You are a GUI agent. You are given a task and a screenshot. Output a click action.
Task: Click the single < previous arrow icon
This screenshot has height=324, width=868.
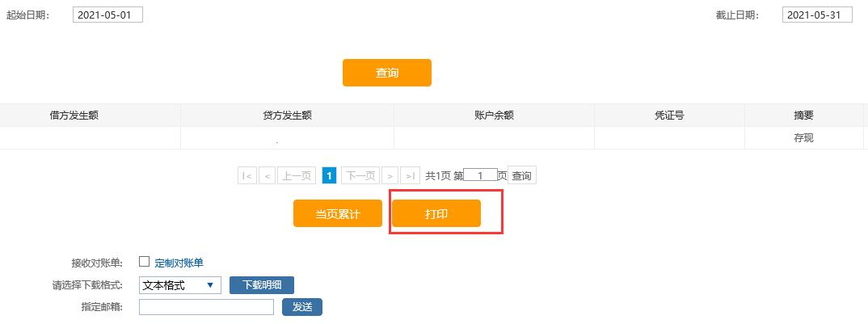267,175
